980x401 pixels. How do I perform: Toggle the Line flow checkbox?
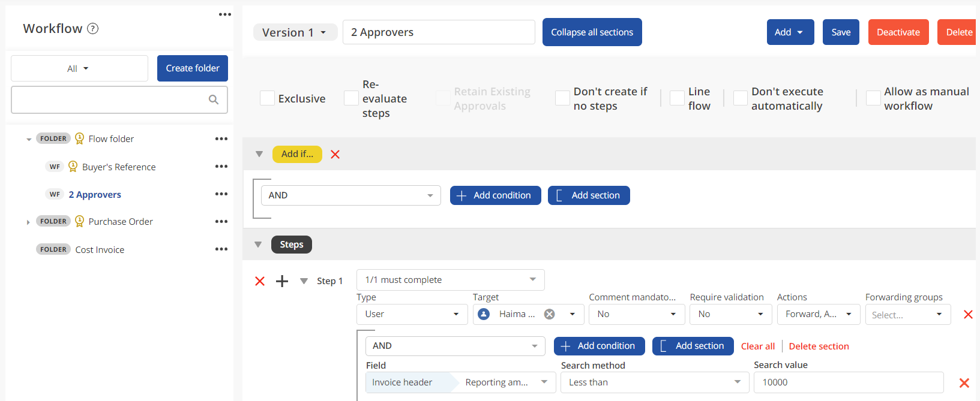point(677,98)
